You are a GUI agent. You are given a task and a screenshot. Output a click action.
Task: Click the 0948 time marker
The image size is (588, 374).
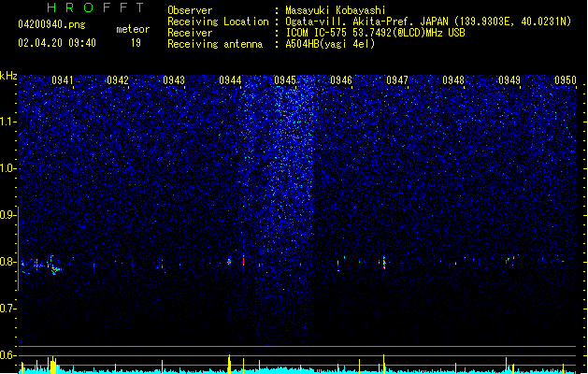pos(453,80)
